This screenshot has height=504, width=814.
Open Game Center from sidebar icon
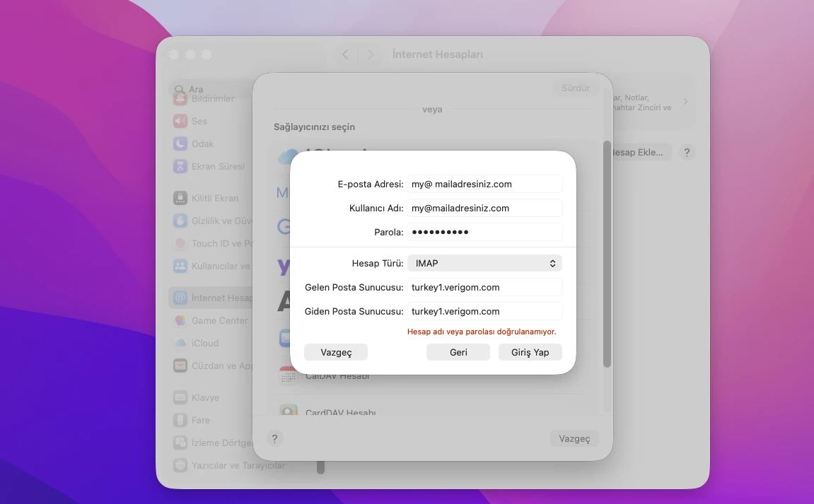click(180, 321)
